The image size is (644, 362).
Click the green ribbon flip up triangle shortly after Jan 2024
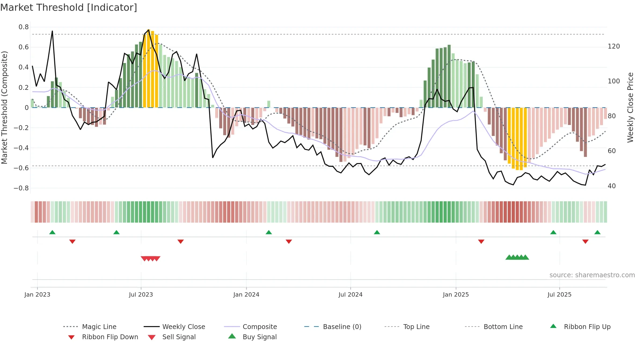tap(269, 232)
